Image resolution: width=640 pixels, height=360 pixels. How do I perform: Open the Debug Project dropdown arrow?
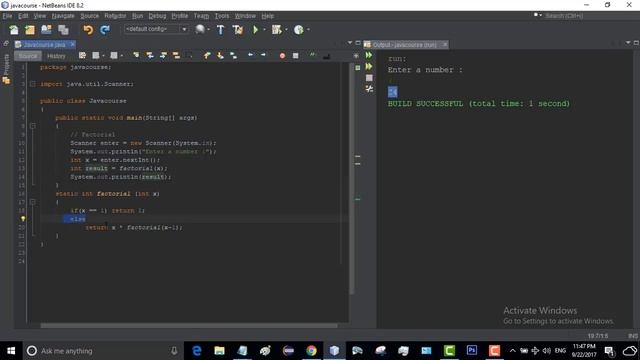coord(286,29)
